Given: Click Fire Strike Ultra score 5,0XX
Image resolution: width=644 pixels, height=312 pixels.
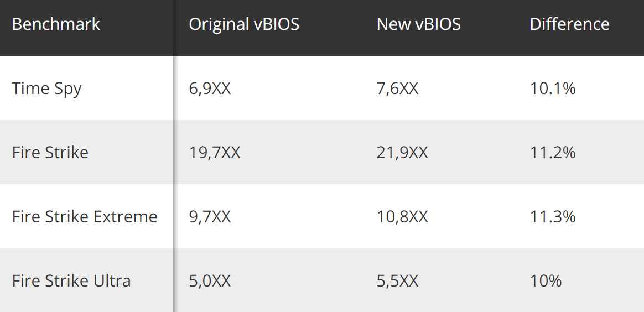Looking at the screenshot, I should point(210,280).
